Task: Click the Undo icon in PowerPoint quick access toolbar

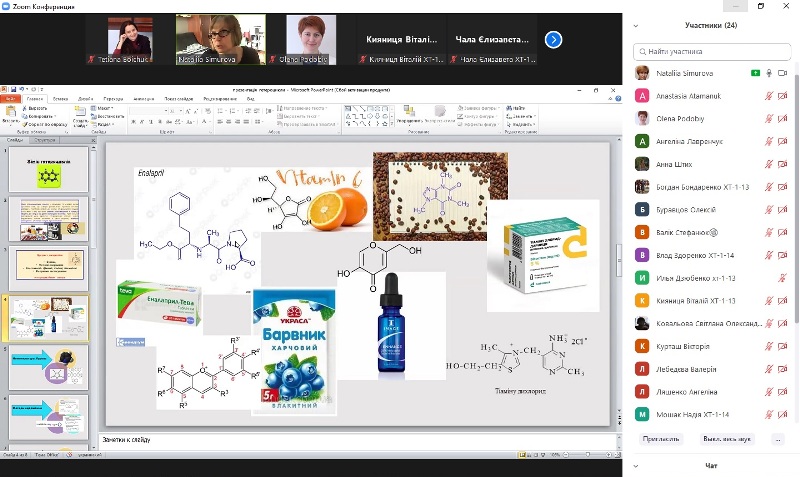Action: click(x=21, y=89)
